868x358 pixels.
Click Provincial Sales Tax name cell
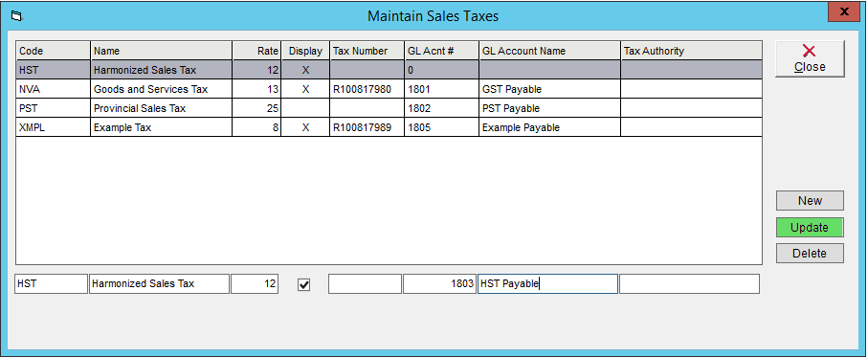(161, 108)
